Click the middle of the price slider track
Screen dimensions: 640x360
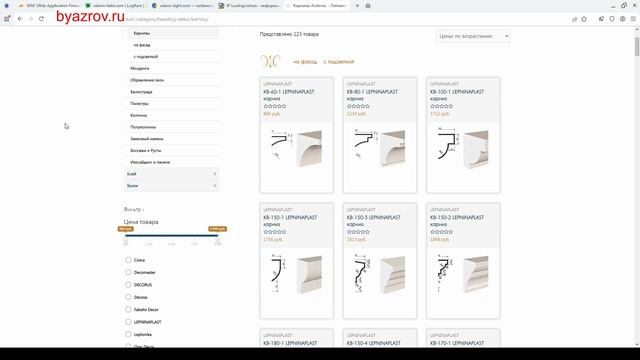(171, 236)
